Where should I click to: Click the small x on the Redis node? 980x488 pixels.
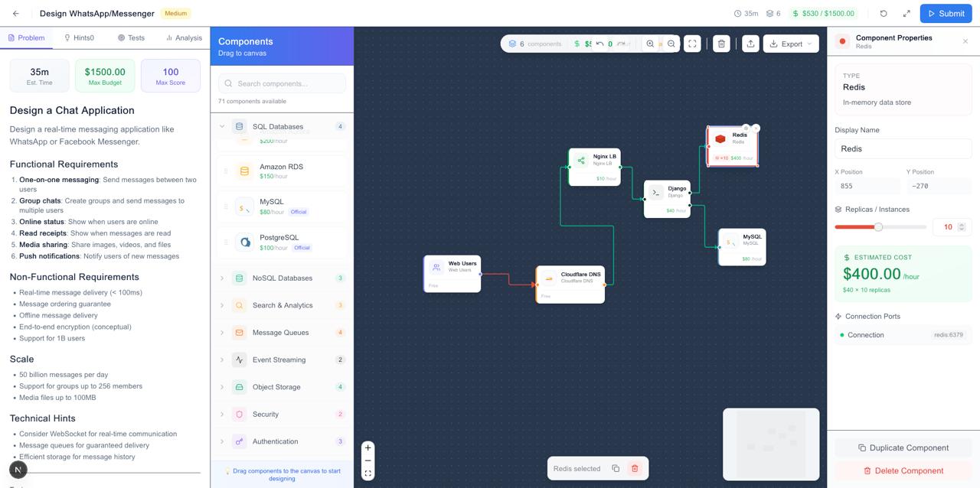pos(756,128)
